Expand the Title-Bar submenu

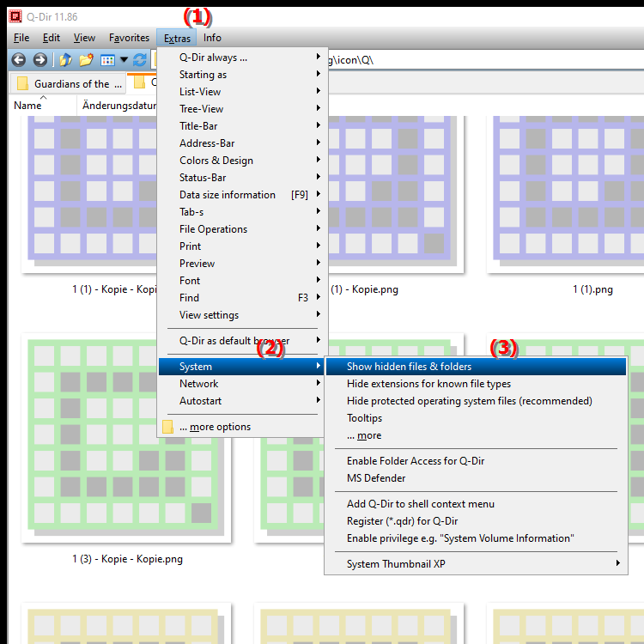pyautogui.click(x=242, y=126)
